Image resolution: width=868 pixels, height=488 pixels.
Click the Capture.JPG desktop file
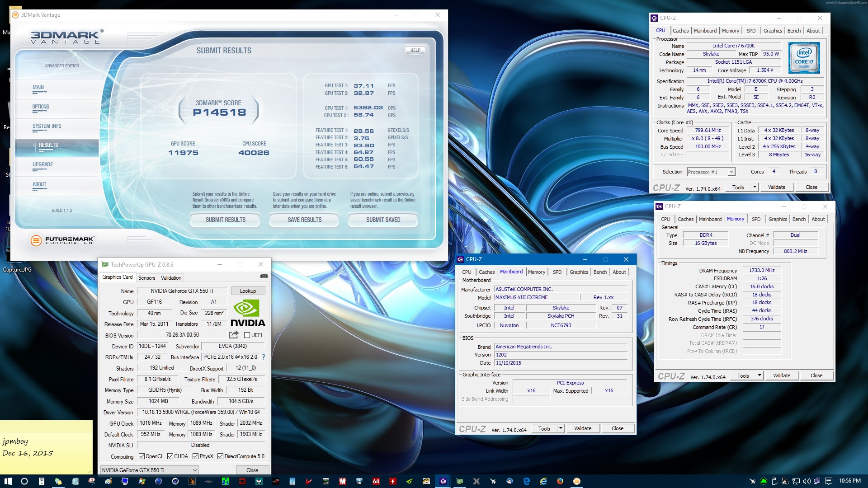[x=17, y=270]
